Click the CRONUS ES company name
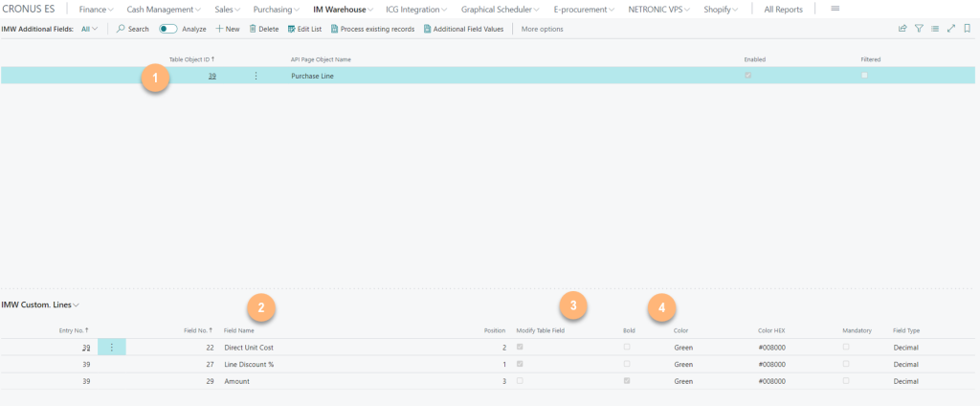The width and height of the screenshot is (980, 406). pyautogui.click(x=29, y=10)
